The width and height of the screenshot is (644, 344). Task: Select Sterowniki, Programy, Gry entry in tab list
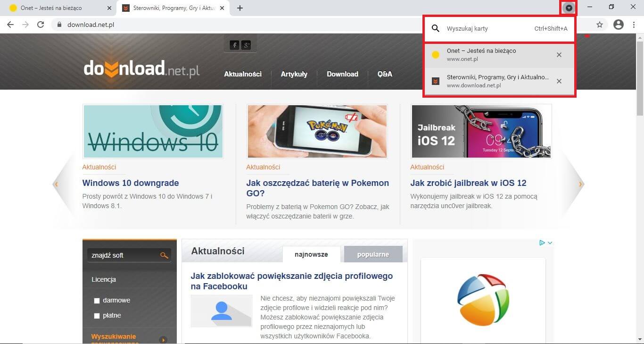click(x=500, y=81)
